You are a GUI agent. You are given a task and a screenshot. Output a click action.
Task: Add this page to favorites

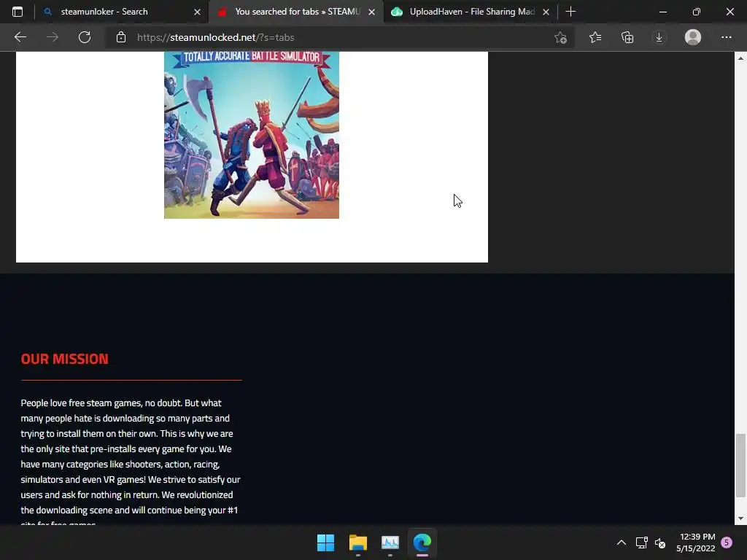(561, 37)
